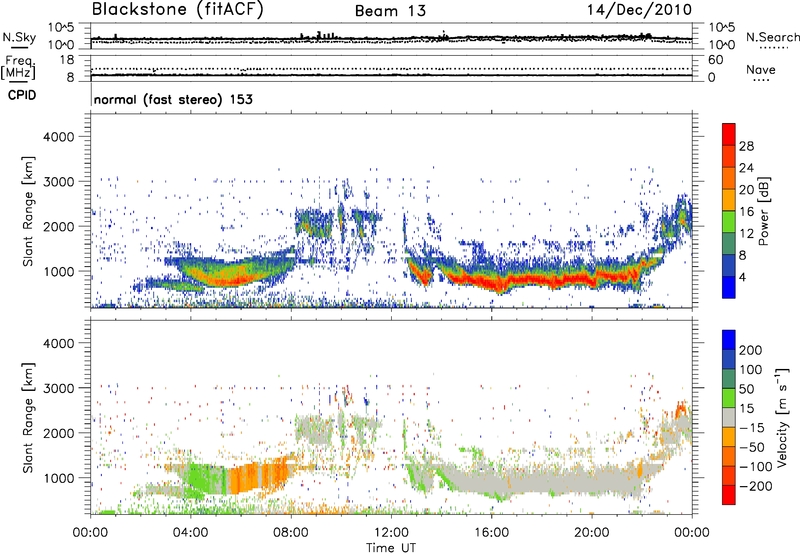Click red -200 velocity swatch
This screenshot has height=554, width=800.
pyautogui.click(x=729, y=495)
